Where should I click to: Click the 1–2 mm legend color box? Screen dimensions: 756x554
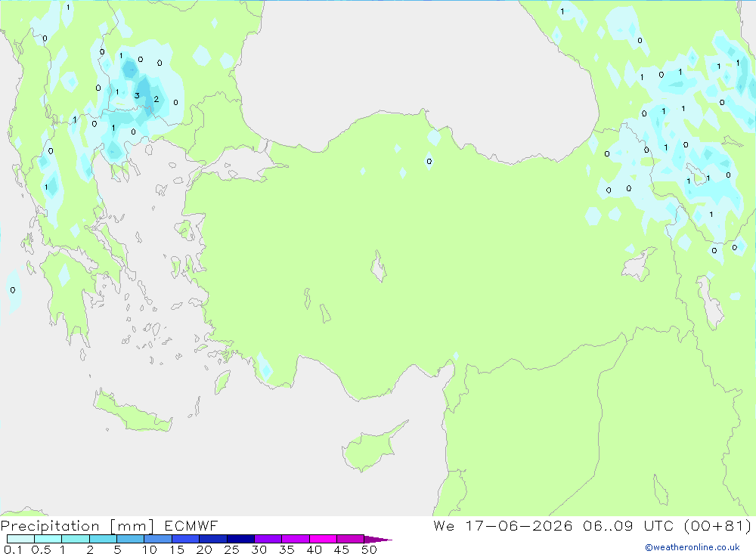coord(76,539)
